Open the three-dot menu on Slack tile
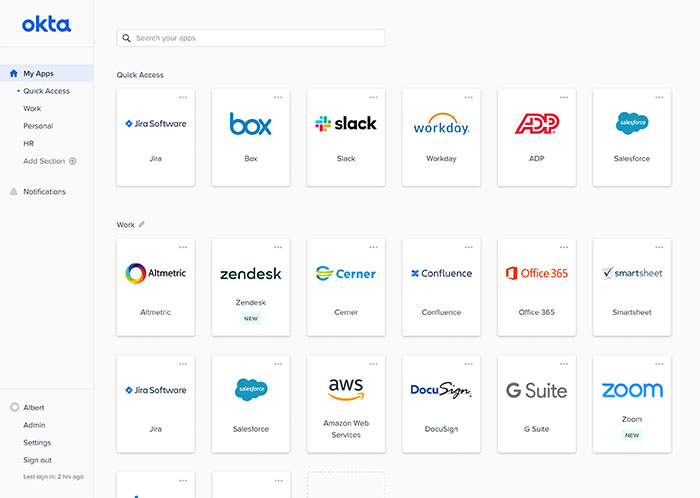Viewport: 700px width, 498px height. pos(373,97)
